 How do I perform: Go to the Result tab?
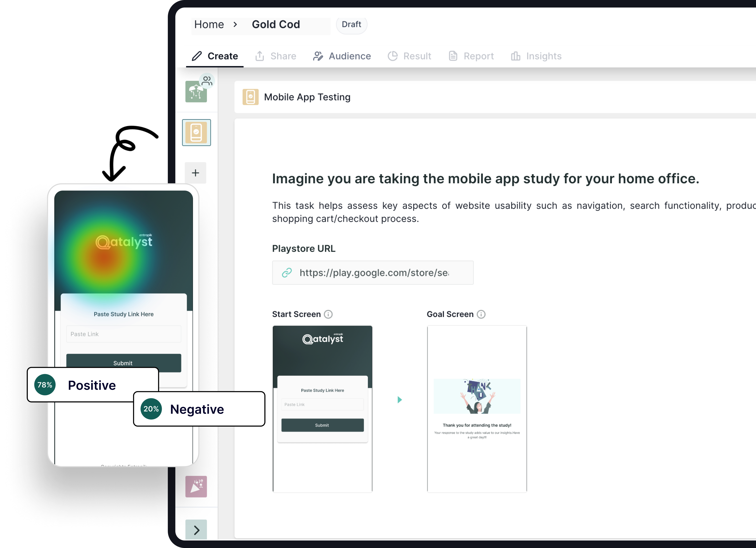[410, 56]
